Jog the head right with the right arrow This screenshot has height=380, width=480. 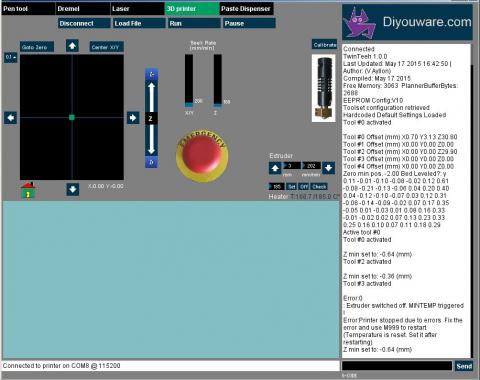[133, 118]
